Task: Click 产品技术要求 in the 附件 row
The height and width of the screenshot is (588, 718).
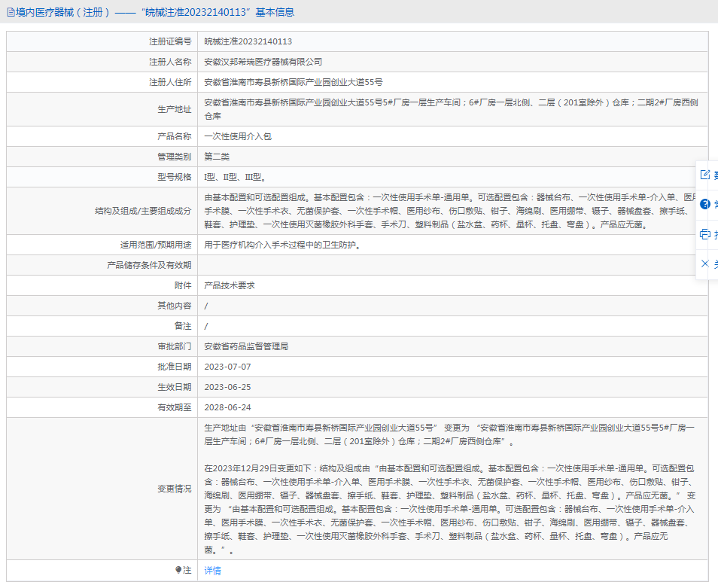Action: point(230,285)
